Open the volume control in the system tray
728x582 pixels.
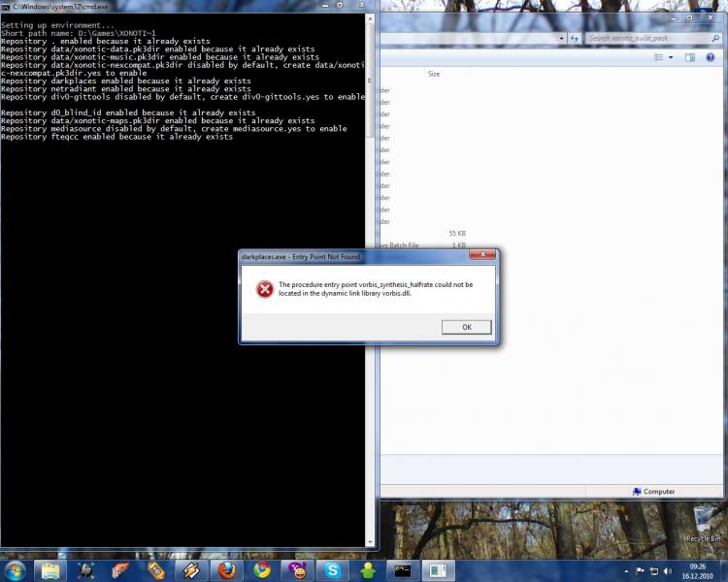668,571
